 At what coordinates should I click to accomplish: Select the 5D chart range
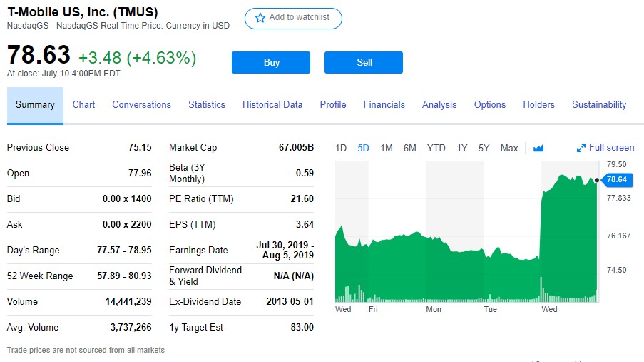[x=364, y=148]
